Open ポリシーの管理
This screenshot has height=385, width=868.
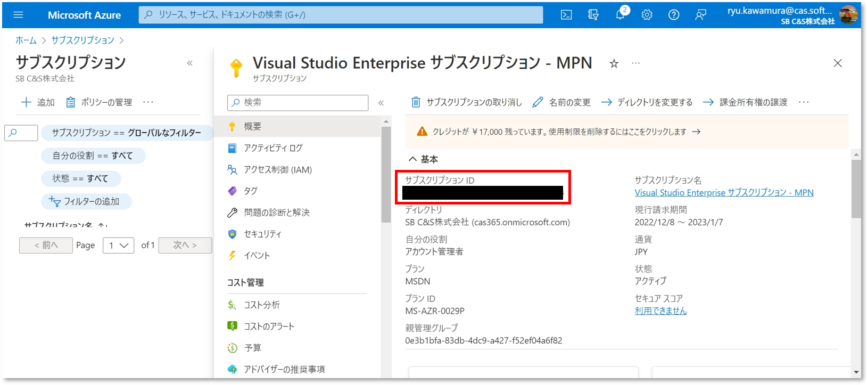click(x=99, y=102)
